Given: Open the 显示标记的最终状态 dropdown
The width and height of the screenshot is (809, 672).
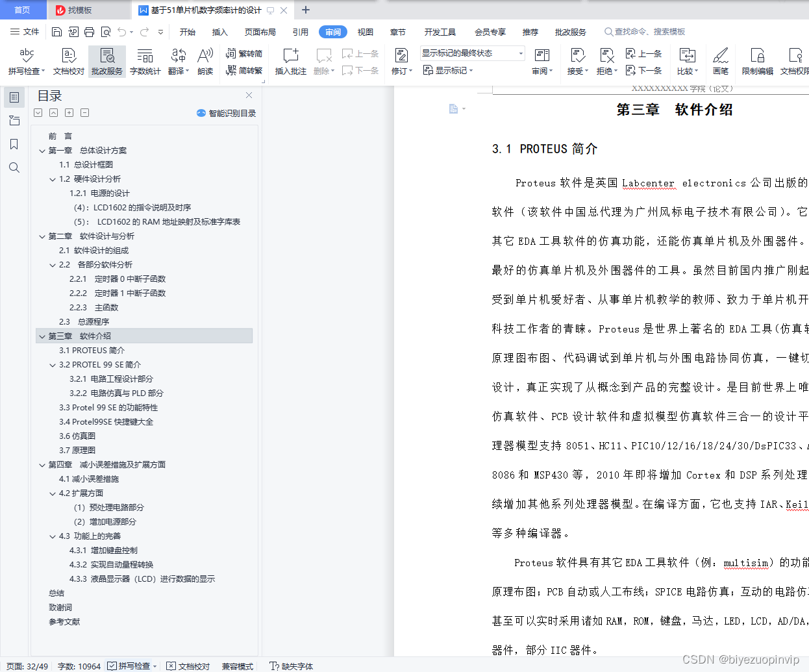Looking at the screenshot, I should point(472,53).
